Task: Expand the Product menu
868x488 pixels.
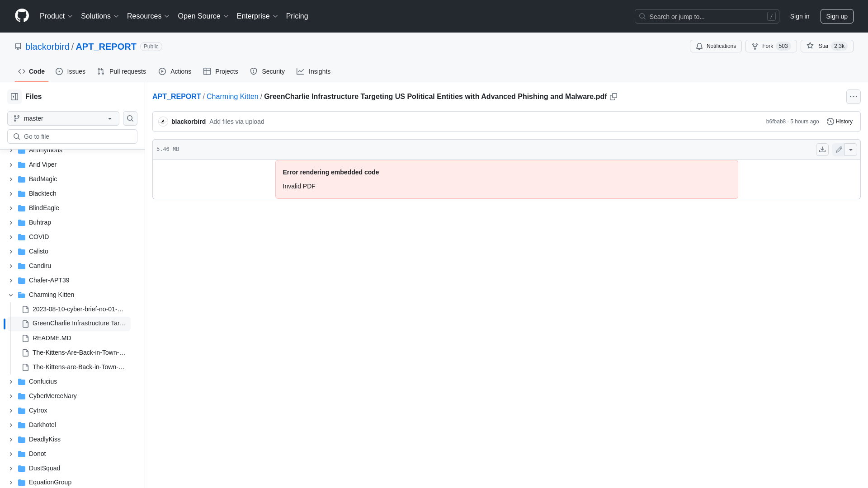Action: [56, 16]
